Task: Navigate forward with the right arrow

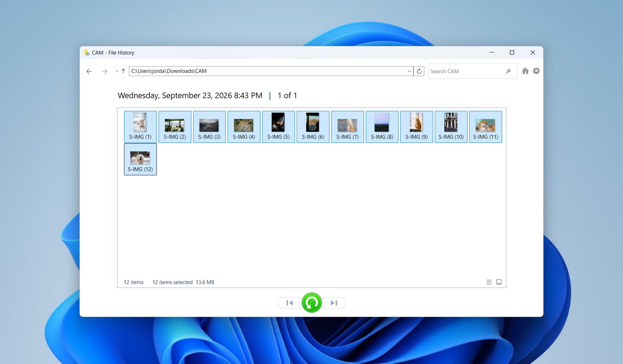Action: pyautogui.click(x=105, y=71)
